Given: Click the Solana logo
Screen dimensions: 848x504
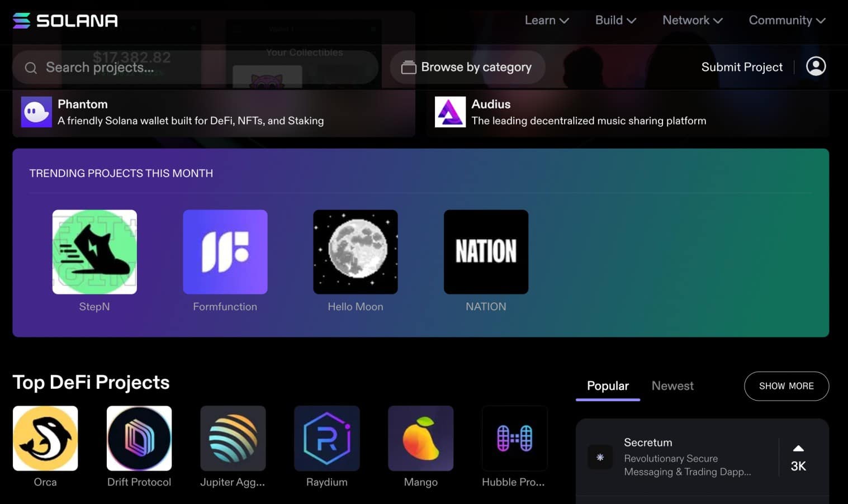Looking at the screenshot, I should (65, 21).
